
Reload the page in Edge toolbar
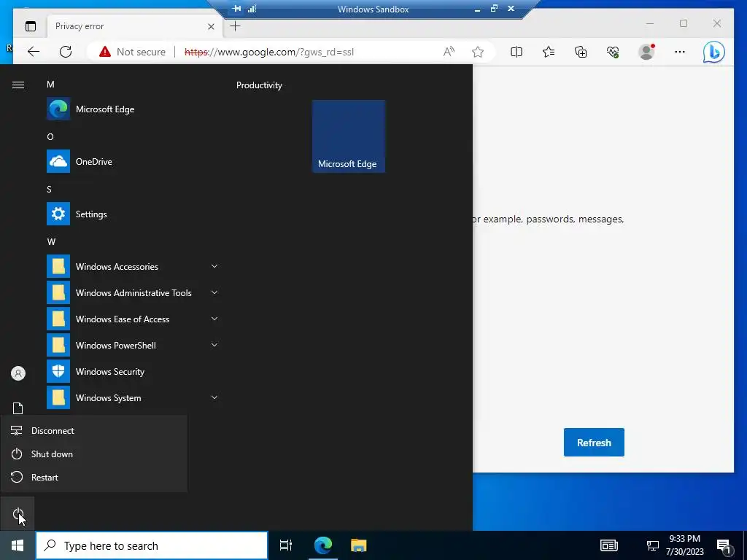click(x=66, y=52)
